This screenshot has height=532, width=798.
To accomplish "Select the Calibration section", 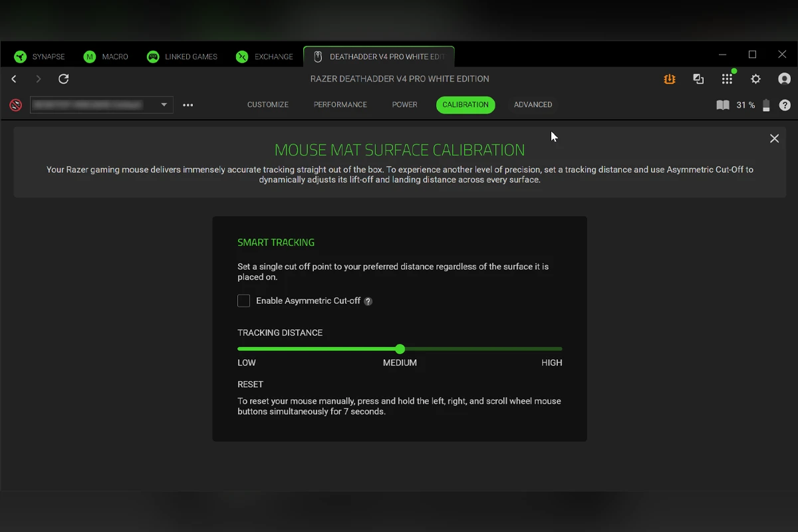I will click(x=465, y=105).
